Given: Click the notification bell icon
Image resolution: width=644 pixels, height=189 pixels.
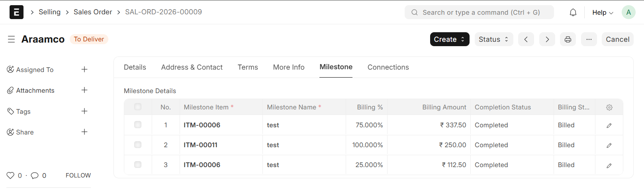Looking at the screenshot, I should coord(573,12).
